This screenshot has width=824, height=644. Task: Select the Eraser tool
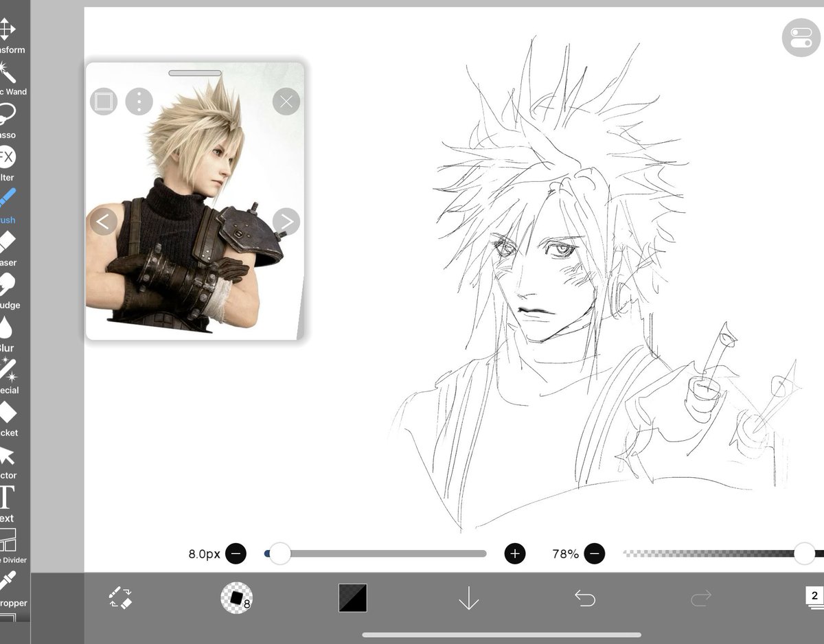click(x=7, y=249)
